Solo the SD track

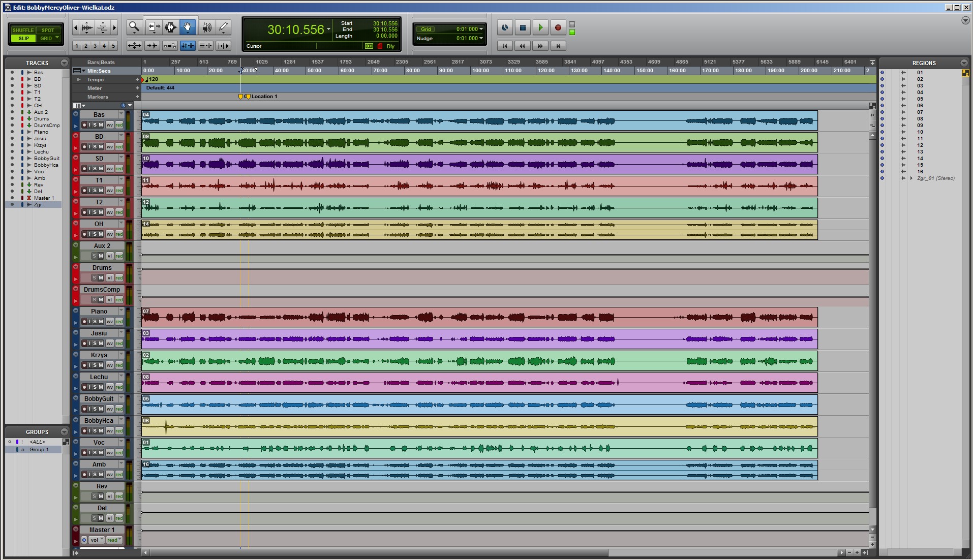tap(95, 169)
